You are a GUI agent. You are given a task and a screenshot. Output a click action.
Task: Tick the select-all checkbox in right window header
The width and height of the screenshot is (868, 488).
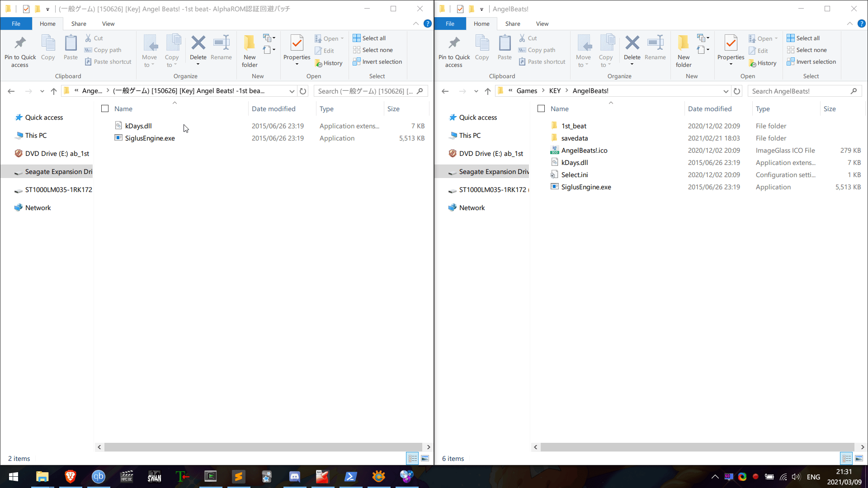click(x=541, y=109)
